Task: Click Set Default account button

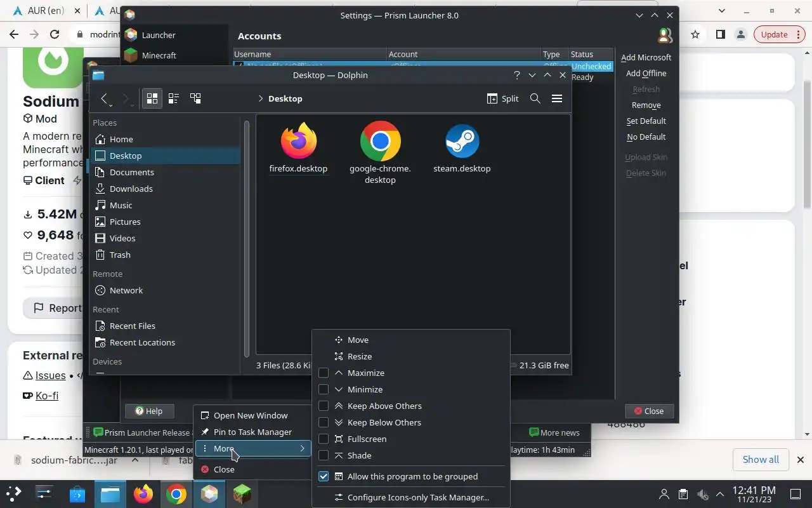Action: tap(646, 121)
